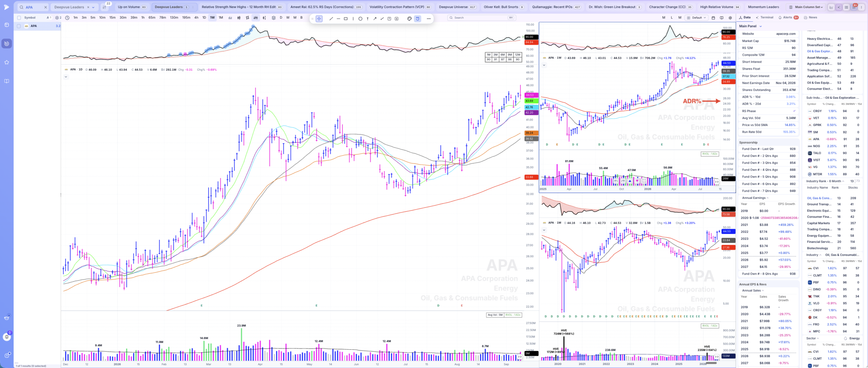Toggle the magnet snap drawing tool
This screenshot has width=868, height=368.
click(418, 19)
